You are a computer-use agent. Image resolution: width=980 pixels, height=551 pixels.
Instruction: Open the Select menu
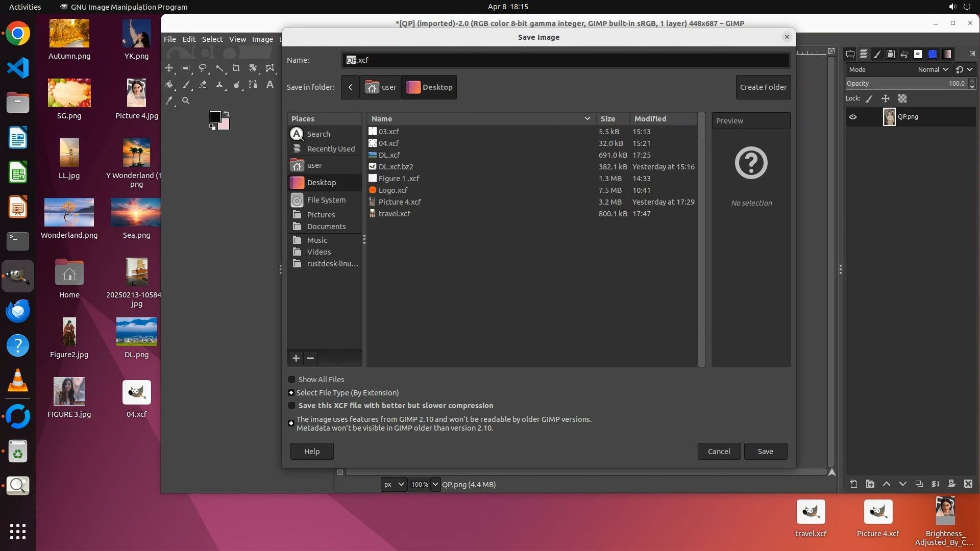click(x=212, y=39)
